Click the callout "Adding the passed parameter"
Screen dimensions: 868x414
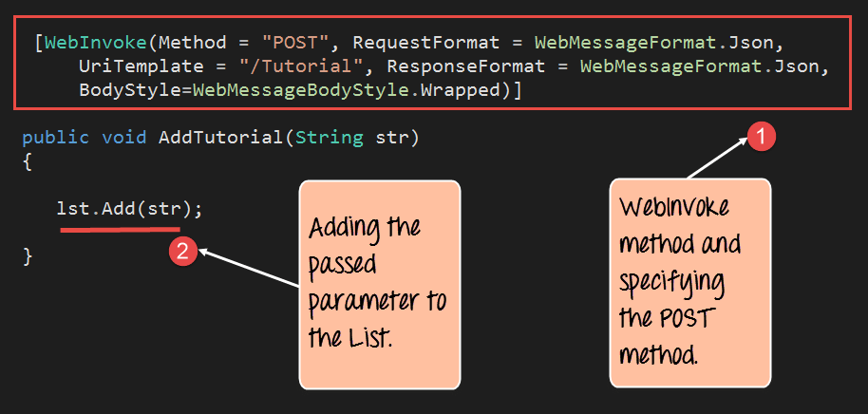click(x=379, y=283)
